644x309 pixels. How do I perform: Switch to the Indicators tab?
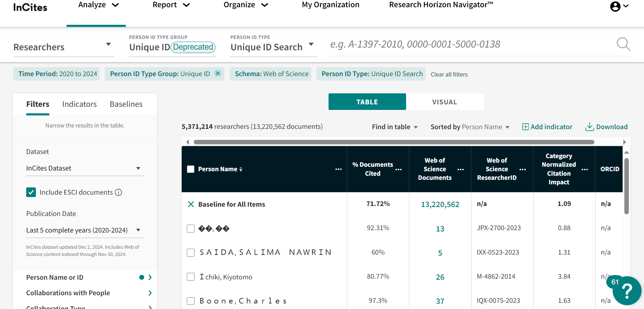tap(79, 104)
